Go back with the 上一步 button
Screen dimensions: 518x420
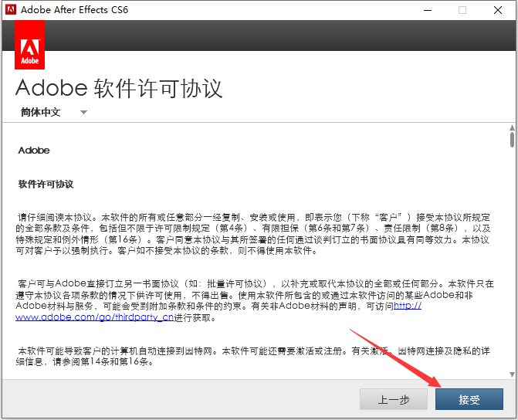pos(393,399)
